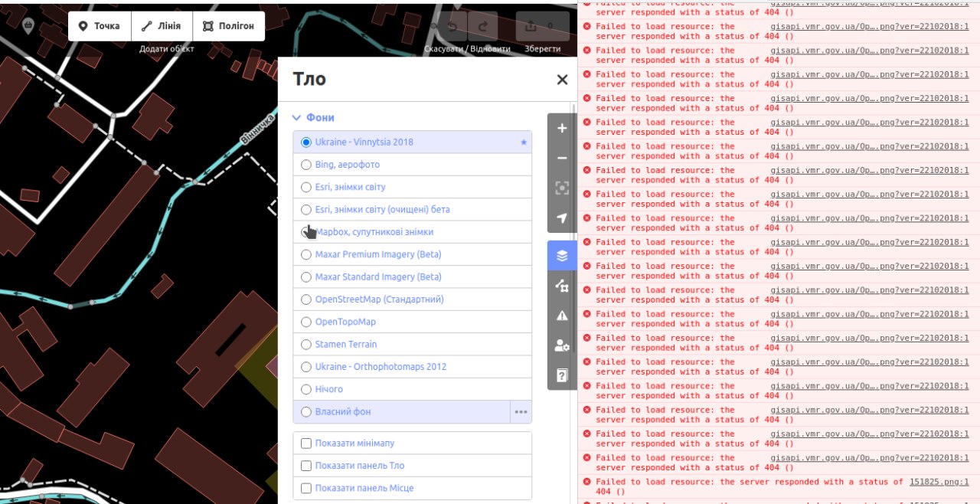Open the issues warning triangle icon

[x=562, y=316]
